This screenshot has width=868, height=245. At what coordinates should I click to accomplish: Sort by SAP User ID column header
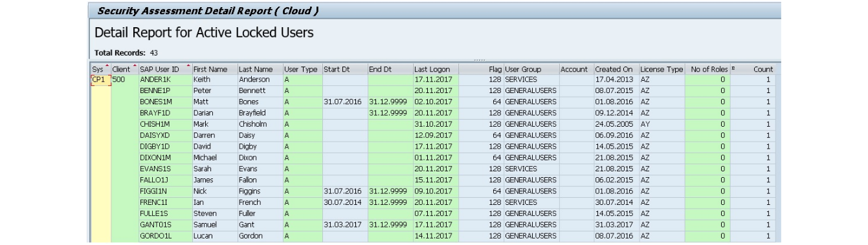tap(165, 69)
